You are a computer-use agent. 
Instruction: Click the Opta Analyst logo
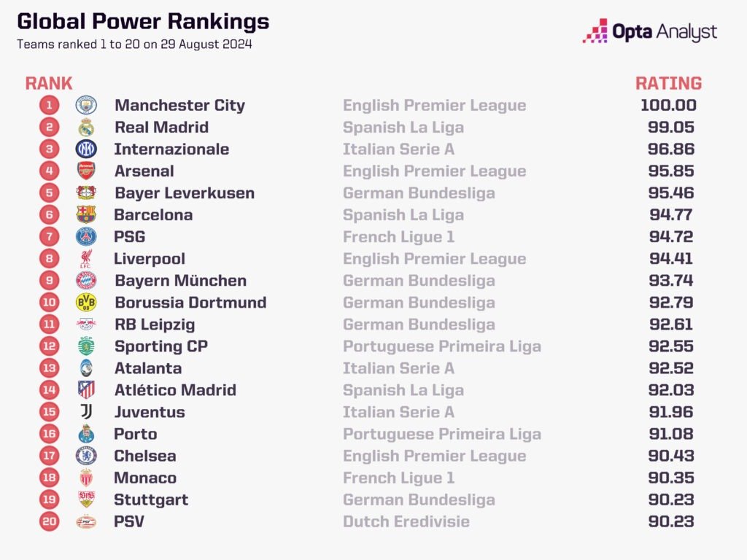tap(650, 31)
